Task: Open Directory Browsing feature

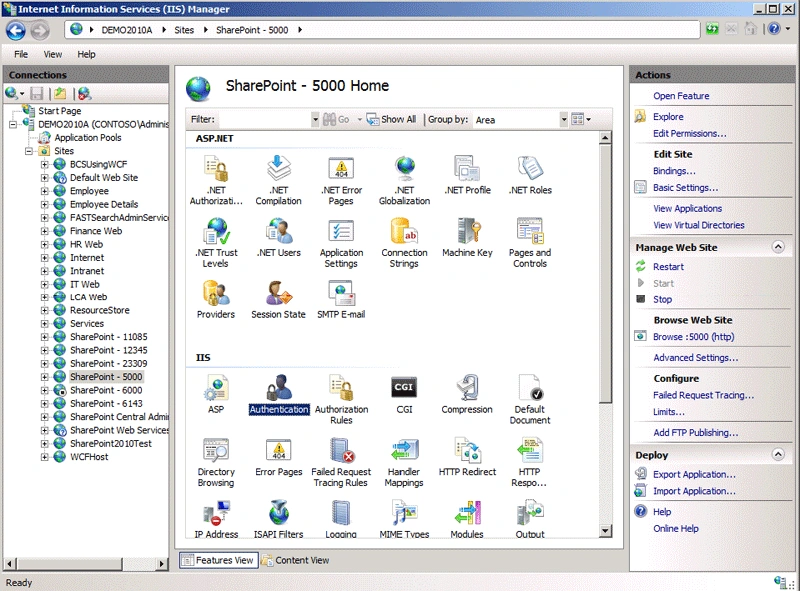Action: (216, 462)
